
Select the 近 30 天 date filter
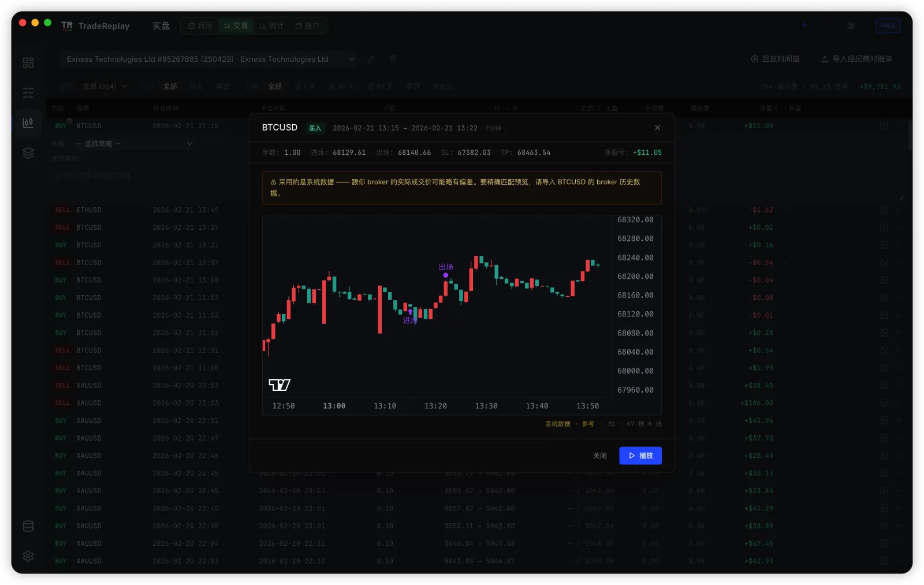(x=341, y=87)
